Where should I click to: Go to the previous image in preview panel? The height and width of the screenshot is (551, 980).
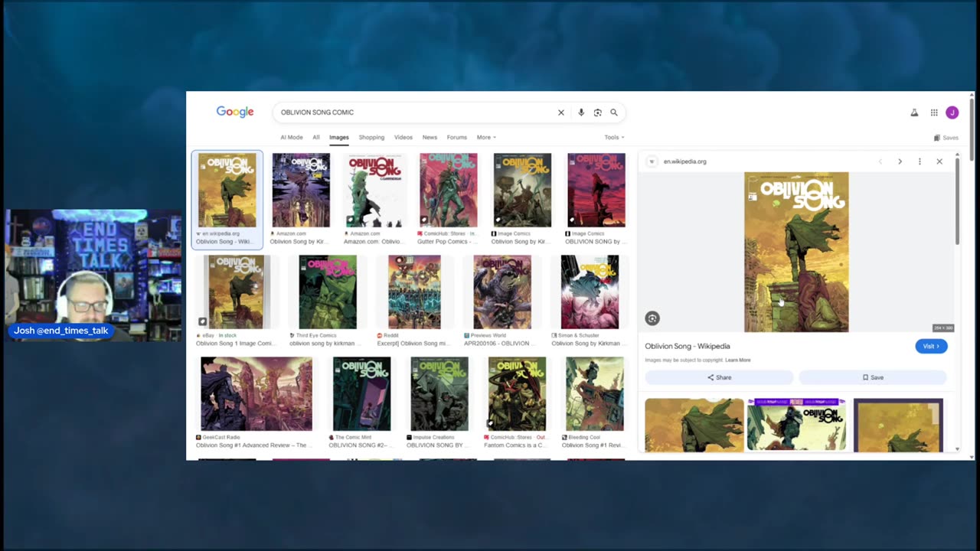(880, 161)
